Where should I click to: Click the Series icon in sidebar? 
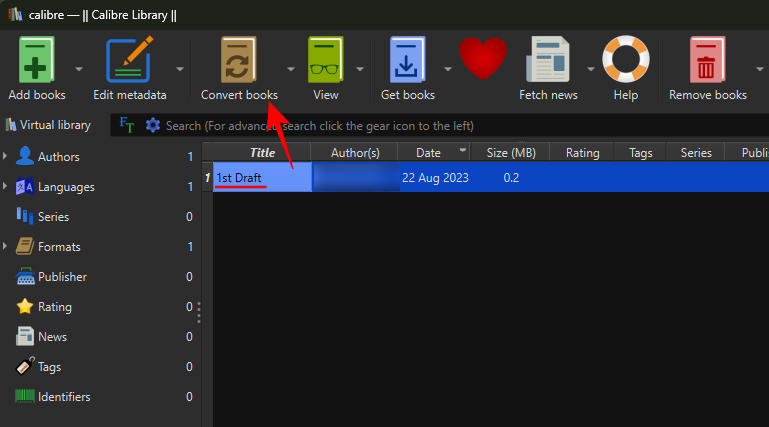tap(25, 216)
